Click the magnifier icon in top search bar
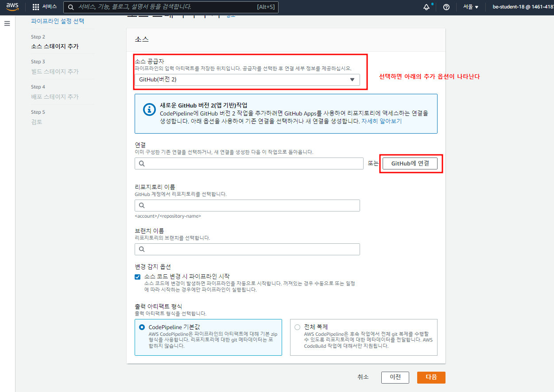 pos(71,7)
